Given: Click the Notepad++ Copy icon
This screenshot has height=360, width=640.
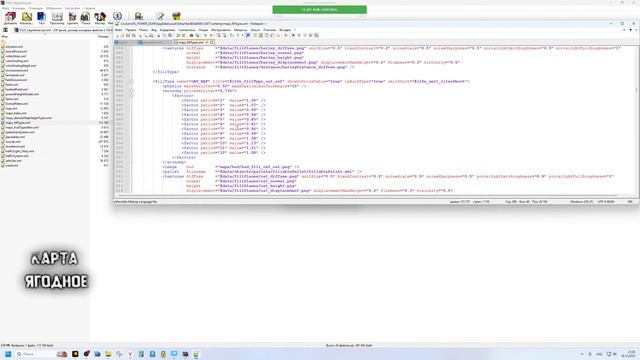Looking at the screenshot, I should (x=164, y=36).
